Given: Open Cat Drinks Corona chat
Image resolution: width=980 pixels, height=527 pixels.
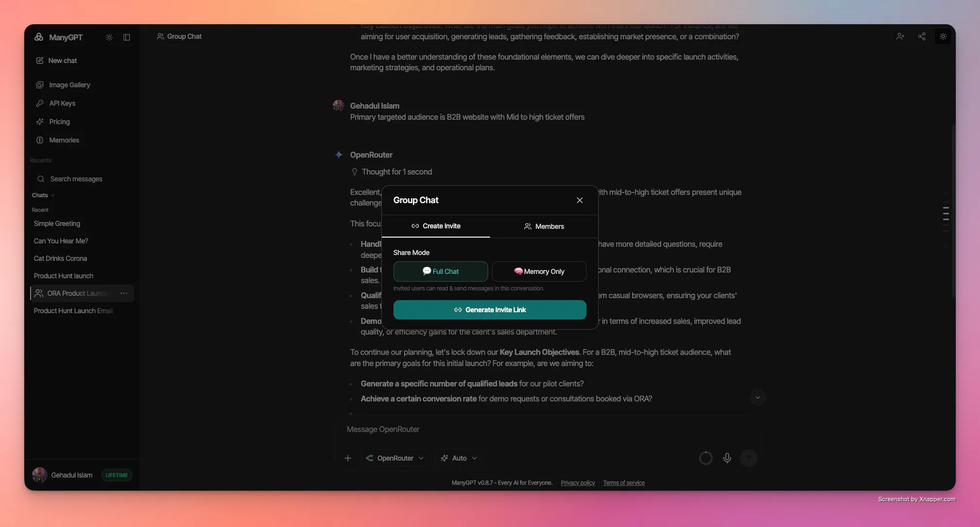Looking at the screenshot, I should pyautogui.click(x=60, y=258).
